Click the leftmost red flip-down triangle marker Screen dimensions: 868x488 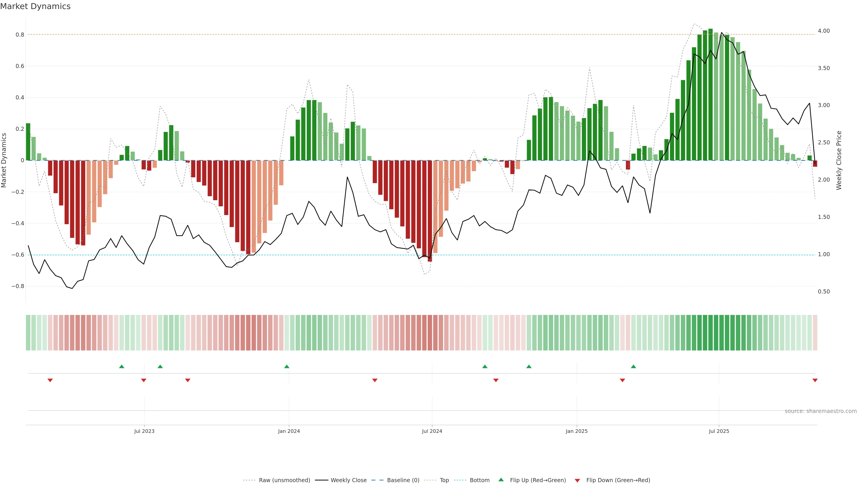tap(50, 380)
